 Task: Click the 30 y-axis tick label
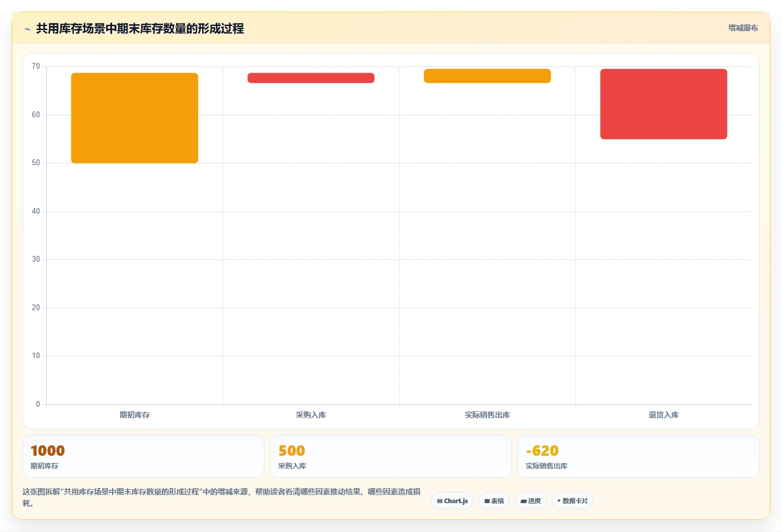[x=36, y=259]
